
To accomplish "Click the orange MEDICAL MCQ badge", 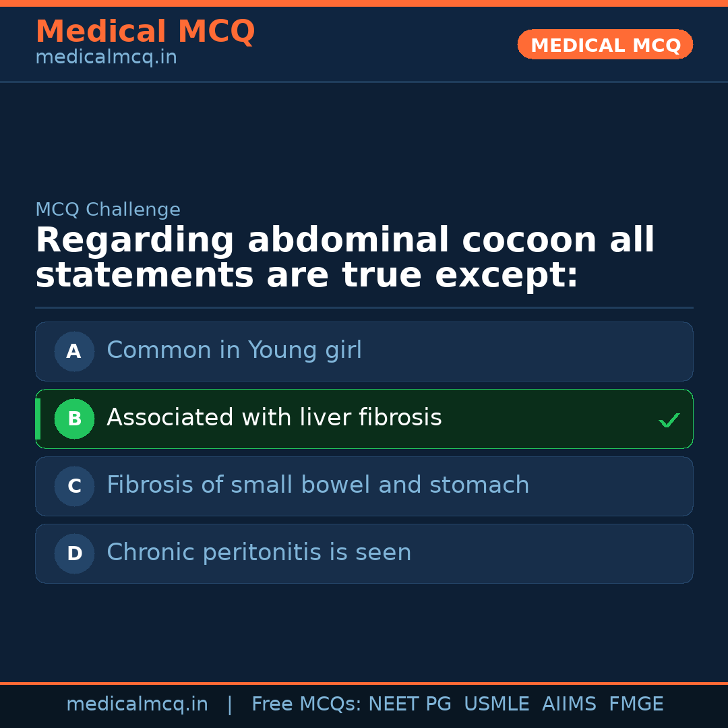I will (605, 44).
